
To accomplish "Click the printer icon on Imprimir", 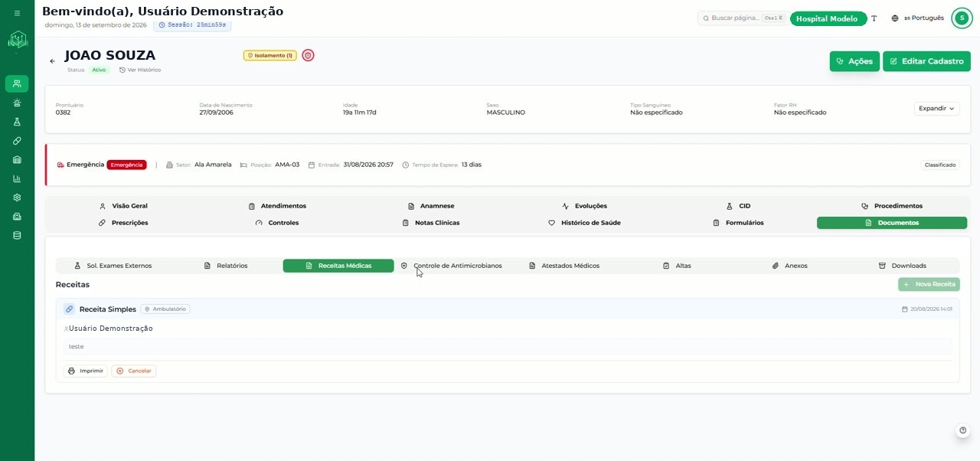I will [71, 371].
